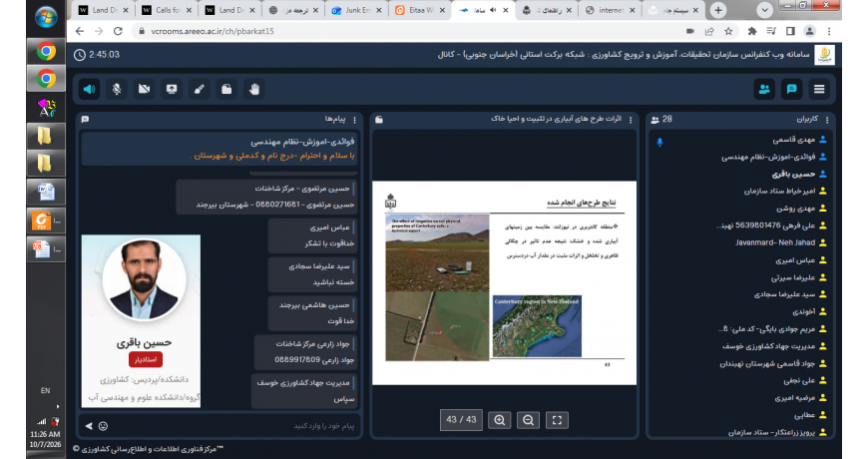This screenshot has height=459, width=868.
Task: Click the microphone indicator beside مهدی قاسمی
Action: point(659,143)
